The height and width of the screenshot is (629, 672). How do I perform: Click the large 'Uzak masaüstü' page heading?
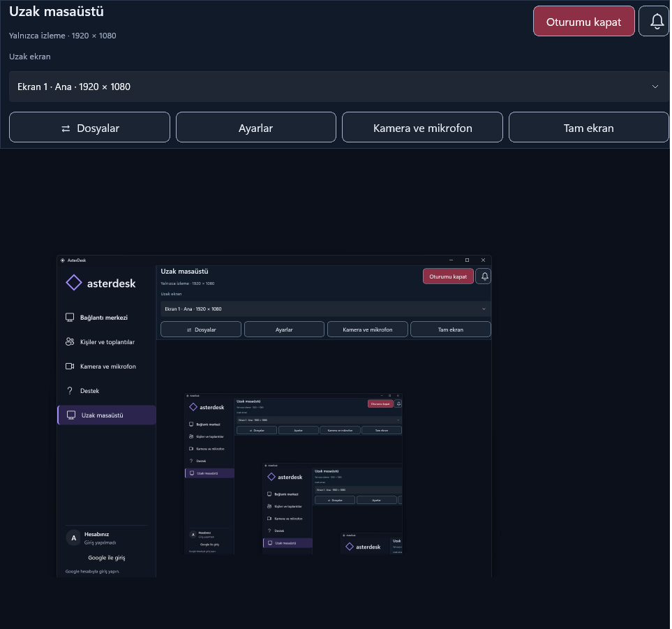[x=56, y=12]
